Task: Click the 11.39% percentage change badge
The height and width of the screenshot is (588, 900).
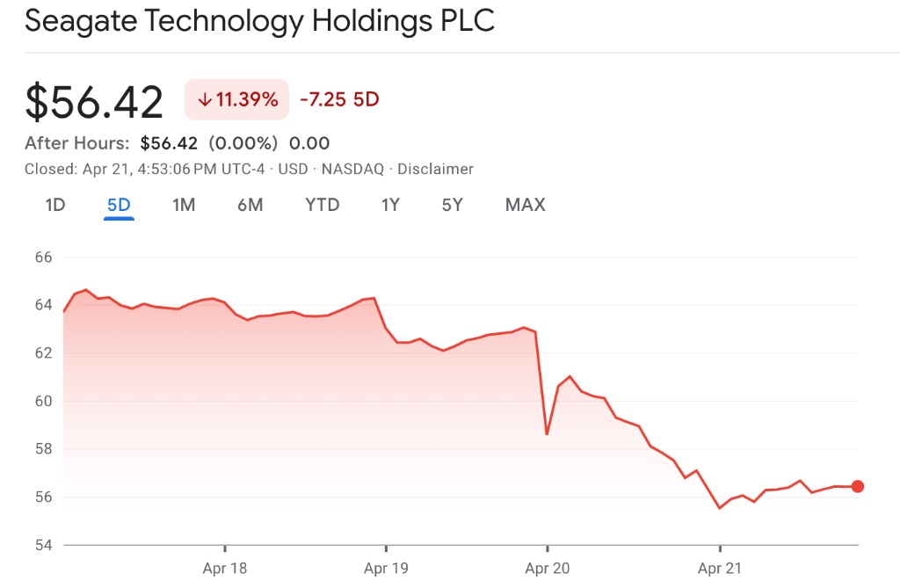Action: click(236, 99)
